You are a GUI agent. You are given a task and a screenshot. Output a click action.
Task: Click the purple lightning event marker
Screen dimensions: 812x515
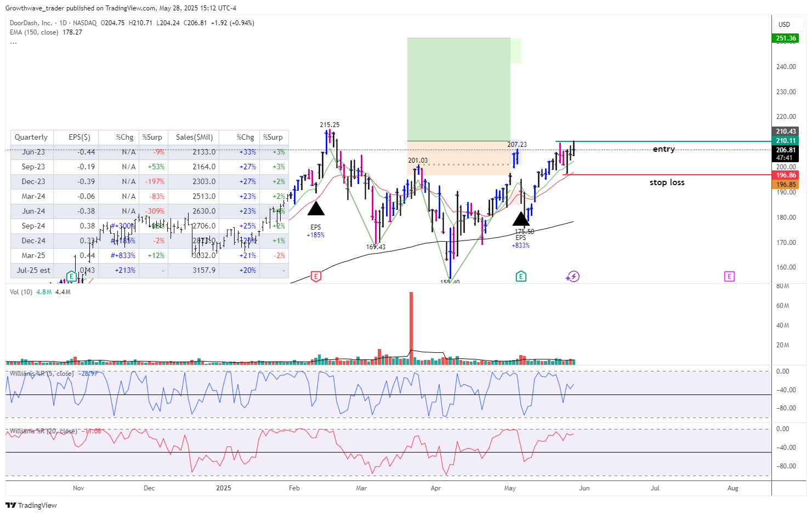[573, 277]
